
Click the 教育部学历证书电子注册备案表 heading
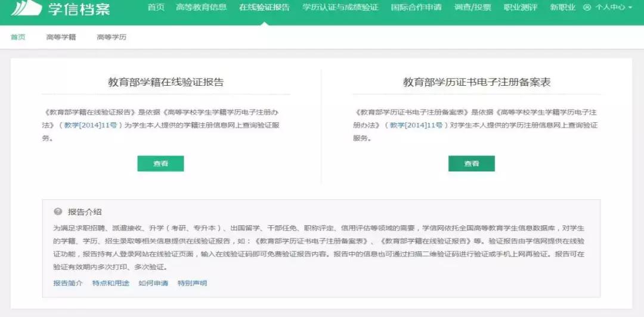click(477, 82)
